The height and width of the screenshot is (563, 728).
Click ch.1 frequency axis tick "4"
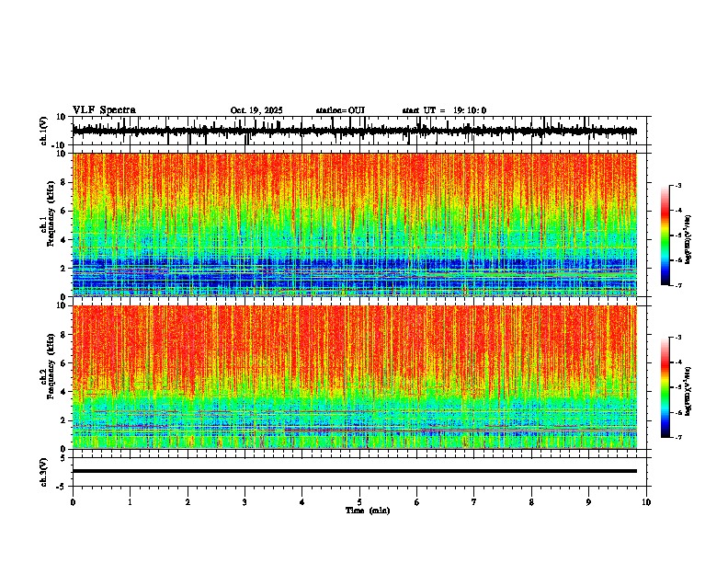pyautogui.click(x=64, y=240)
